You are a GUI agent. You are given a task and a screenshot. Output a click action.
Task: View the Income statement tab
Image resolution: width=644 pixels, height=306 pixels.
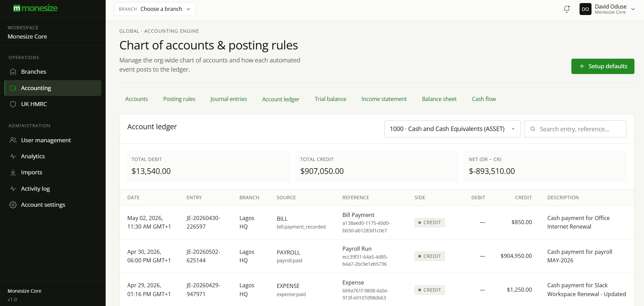click(384, 99)
